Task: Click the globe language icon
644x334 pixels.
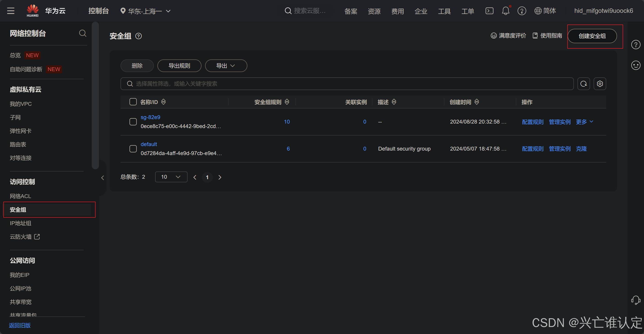Action: pyautogui.click(x=538, y=11)
